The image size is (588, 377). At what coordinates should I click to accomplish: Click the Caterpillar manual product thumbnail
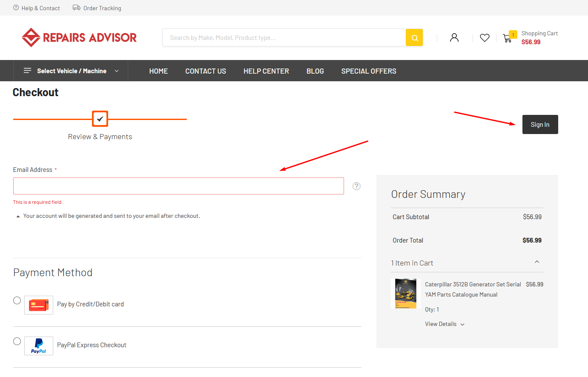(405, 294)
